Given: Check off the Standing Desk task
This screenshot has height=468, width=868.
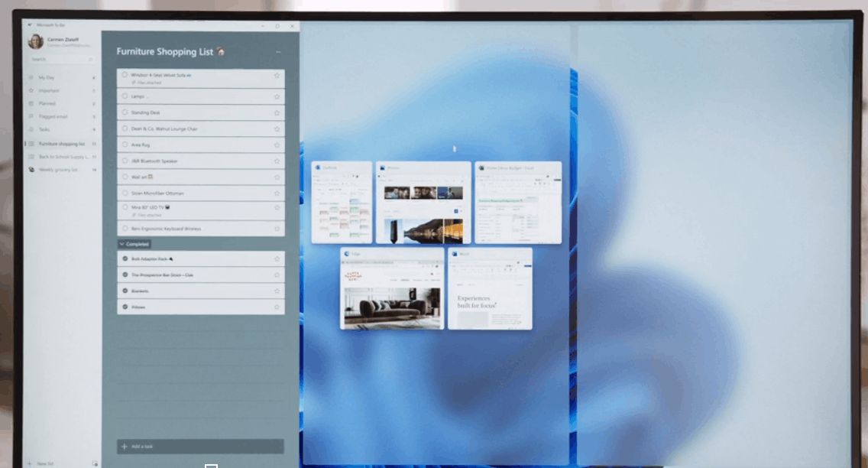Looking at the screenshot, I should pyautogui.click(x=125, y=112).
